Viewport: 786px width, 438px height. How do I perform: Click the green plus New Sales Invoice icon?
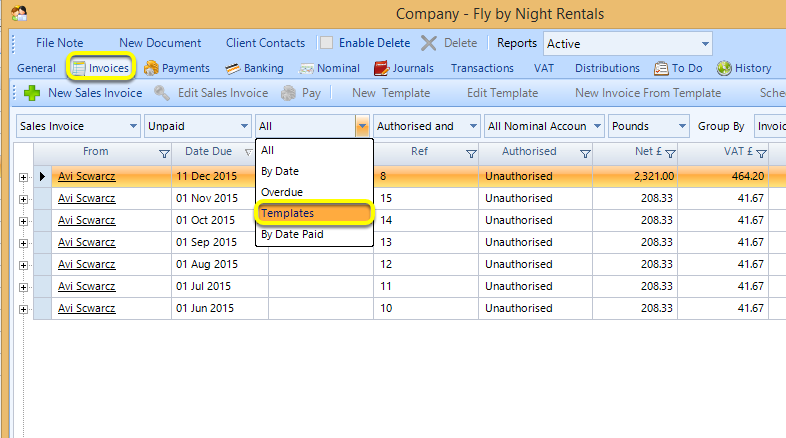point(32,93)
